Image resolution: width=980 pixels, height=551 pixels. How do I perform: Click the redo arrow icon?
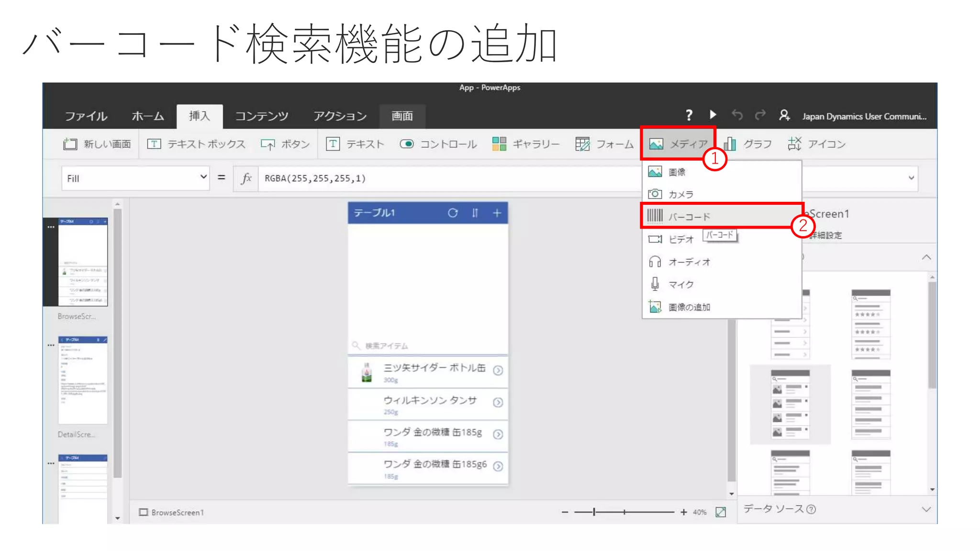tap(760, 115)
